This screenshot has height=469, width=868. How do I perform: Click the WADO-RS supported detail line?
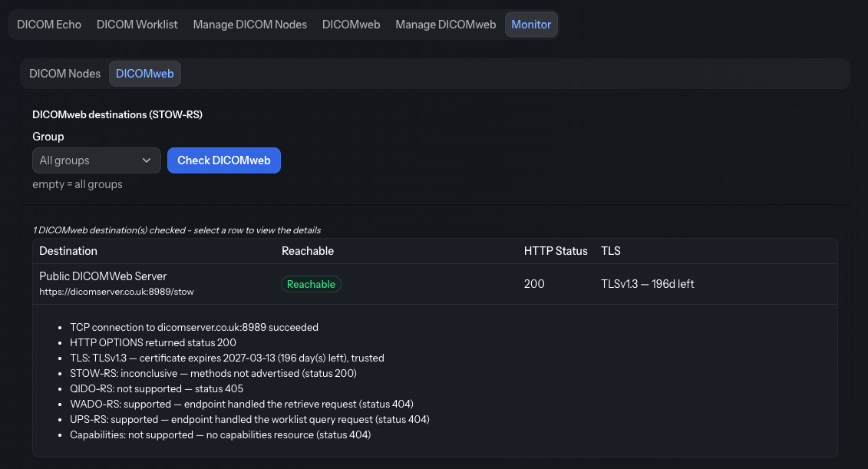coord(241,405)
